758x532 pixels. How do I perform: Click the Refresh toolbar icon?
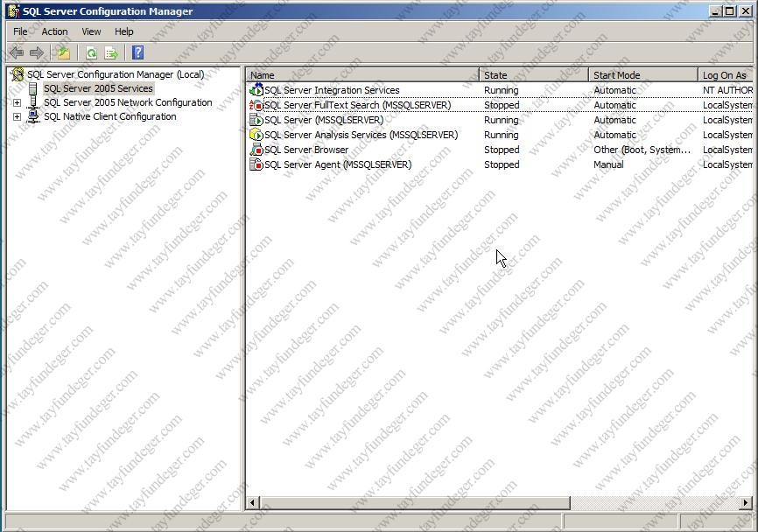tap(91, 52)
